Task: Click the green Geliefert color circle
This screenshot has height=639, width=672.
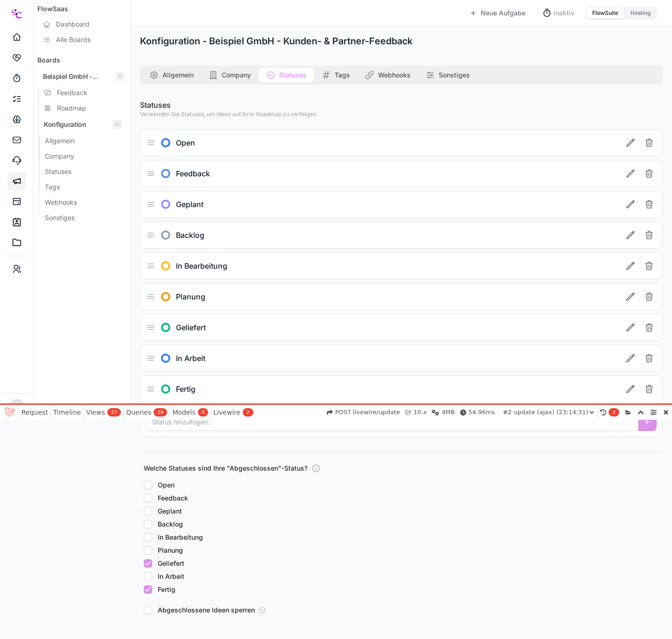Action: (x=166, y=327)
